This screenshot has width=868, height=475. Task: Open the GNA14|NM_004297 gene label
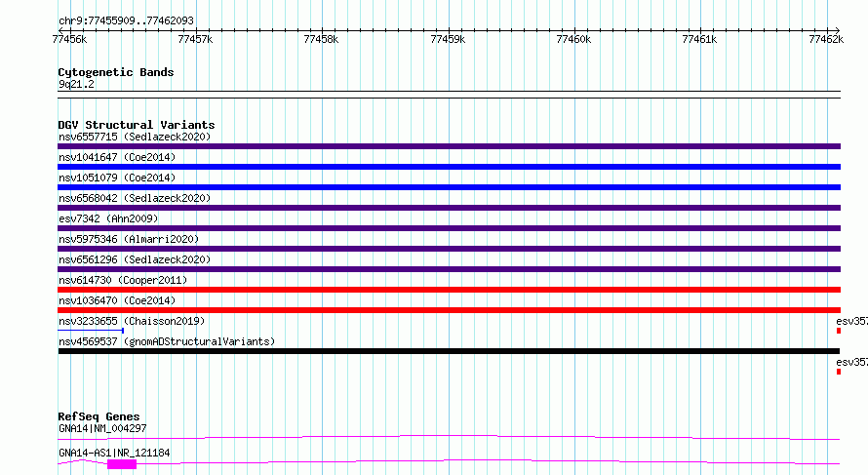[x=102, y=428]
